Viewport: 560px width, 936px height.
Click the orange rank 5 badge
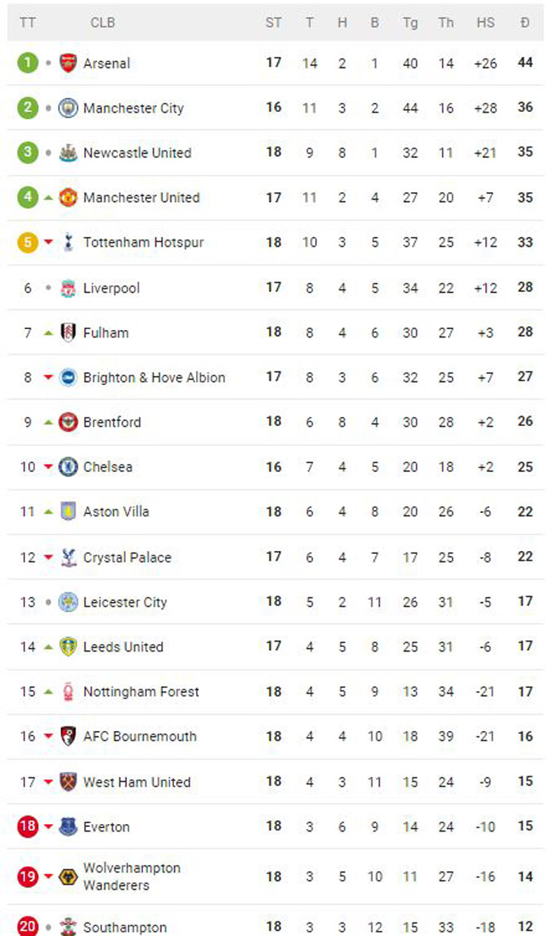coord(27,242)
